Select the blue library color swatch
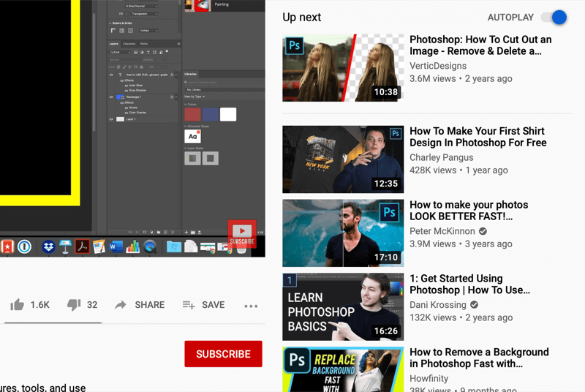The height and width of the screenshot is (392, 585). click(x=211, y=115)
